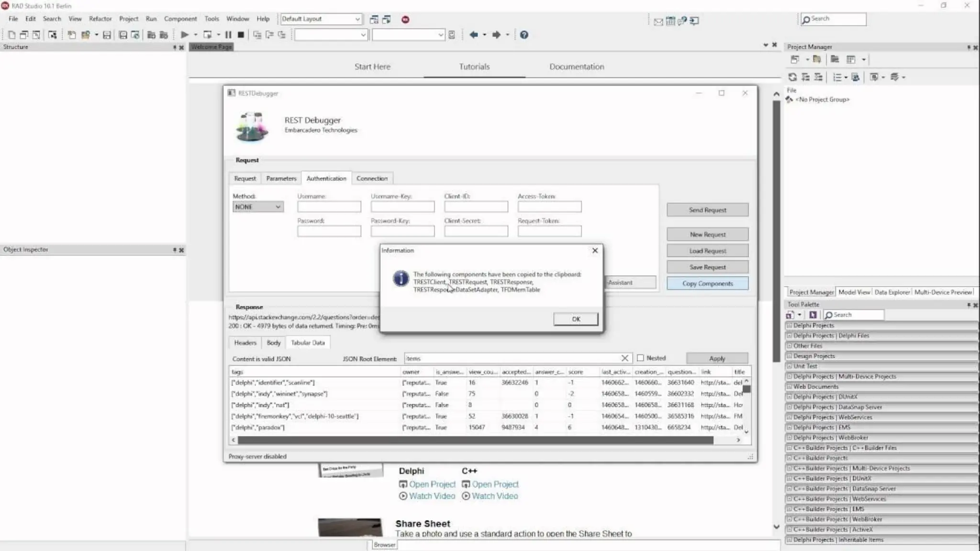Click the Run (play) toolbar icon
Image resolution: width=980 pixels, height=551 pixels.
(x=184, y=35)
